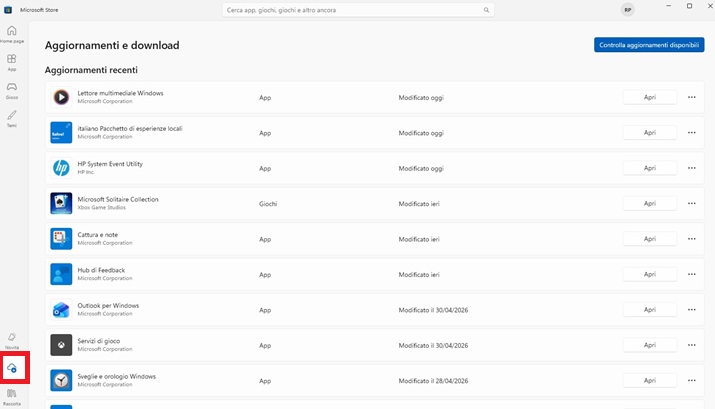Image resolution: width=715 pixels, height=409 pixels.
Task: Click Apri for HP System Event Utility
Action: point(650,168)
